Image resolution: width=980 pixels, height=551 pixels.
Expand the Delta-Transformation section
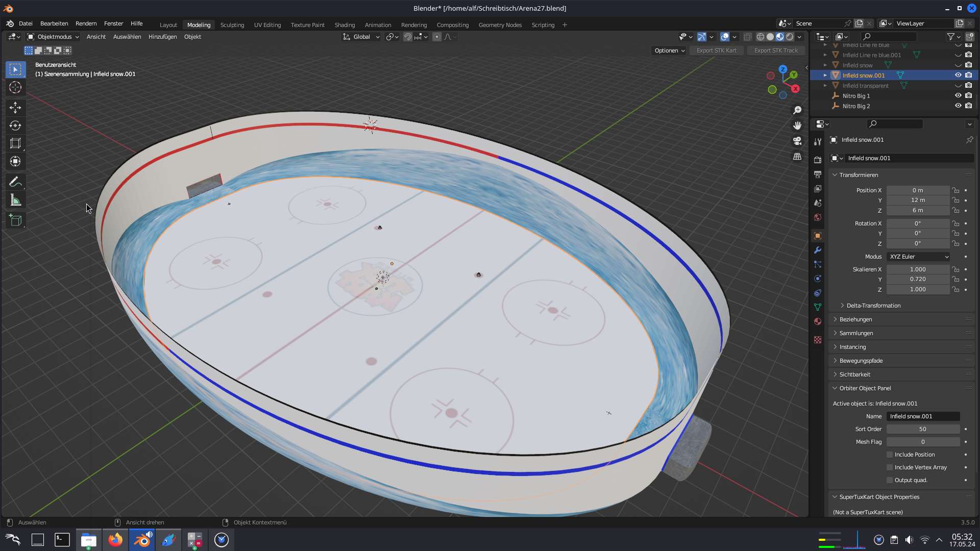(873, 306)
